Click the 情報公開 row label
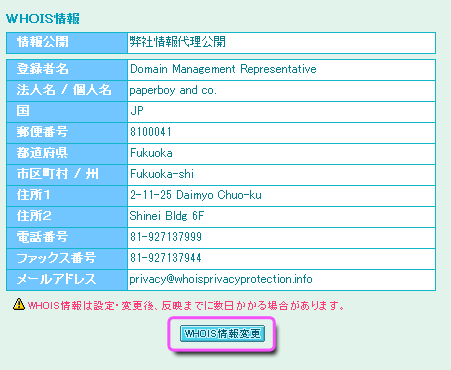Screen dimensions: 451x370 click(43, 42)
